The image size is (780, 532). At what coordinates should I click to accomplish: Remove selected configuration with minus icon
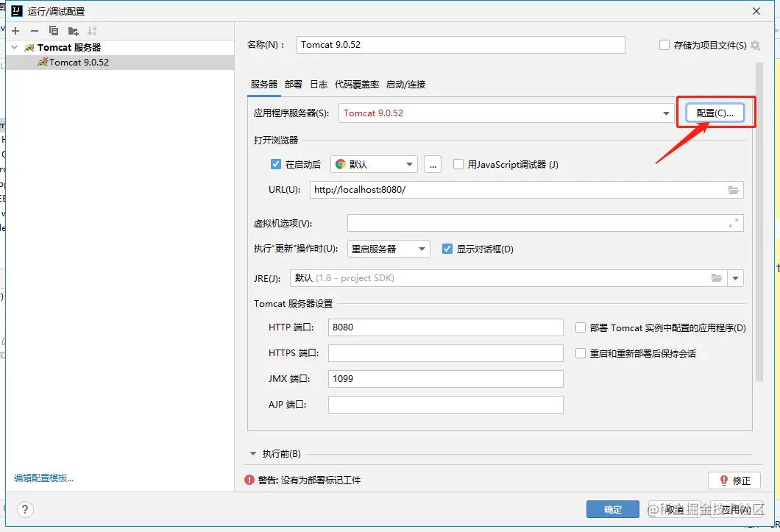pos(35,31)
